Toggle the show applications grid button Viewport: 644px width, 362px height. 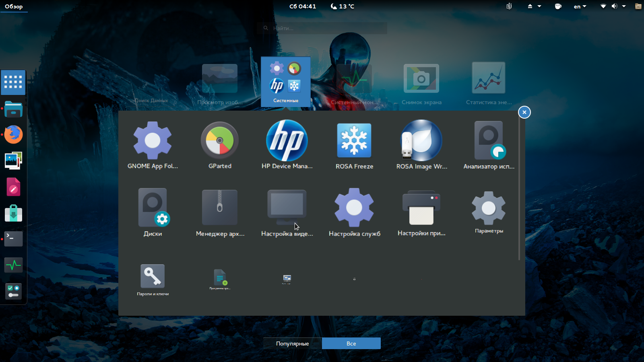[x=13, y=82]
